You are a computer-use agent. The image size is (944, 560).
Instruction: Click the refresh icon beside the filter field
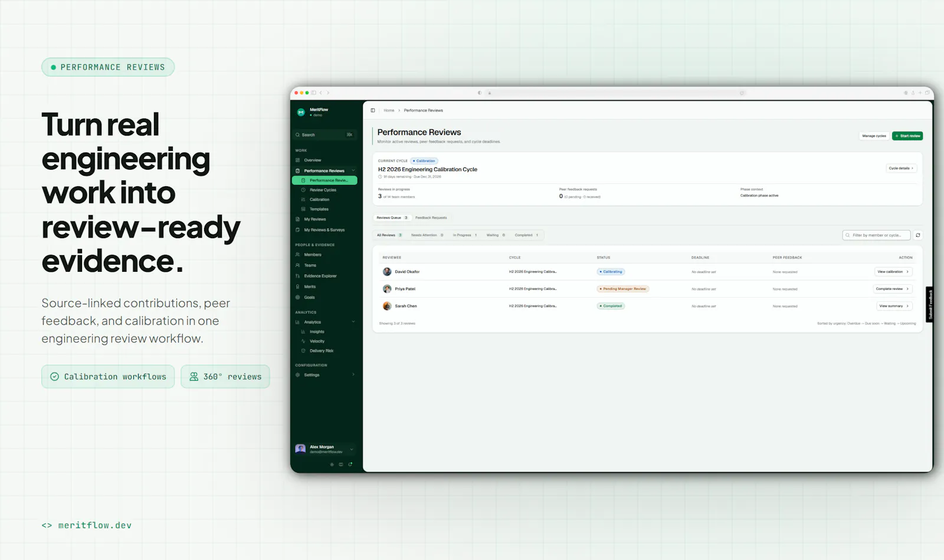coord(918,235)
